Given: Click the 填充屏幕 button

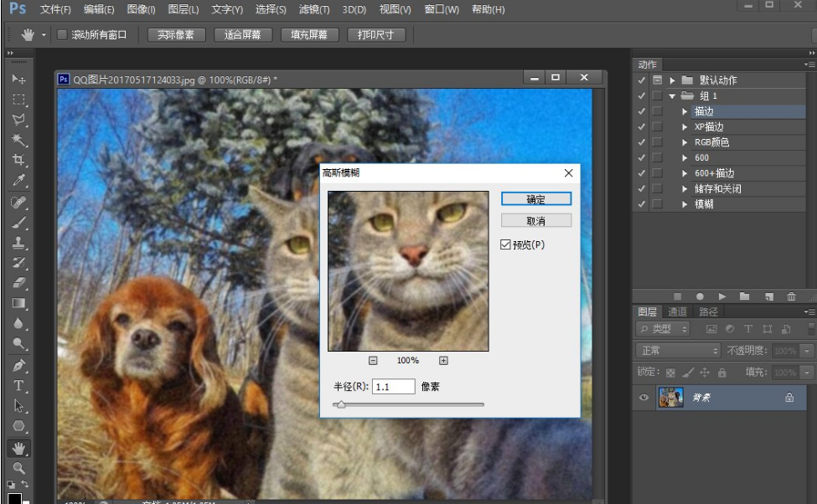Looking at the screenshot, I should (x=309, y=35).
